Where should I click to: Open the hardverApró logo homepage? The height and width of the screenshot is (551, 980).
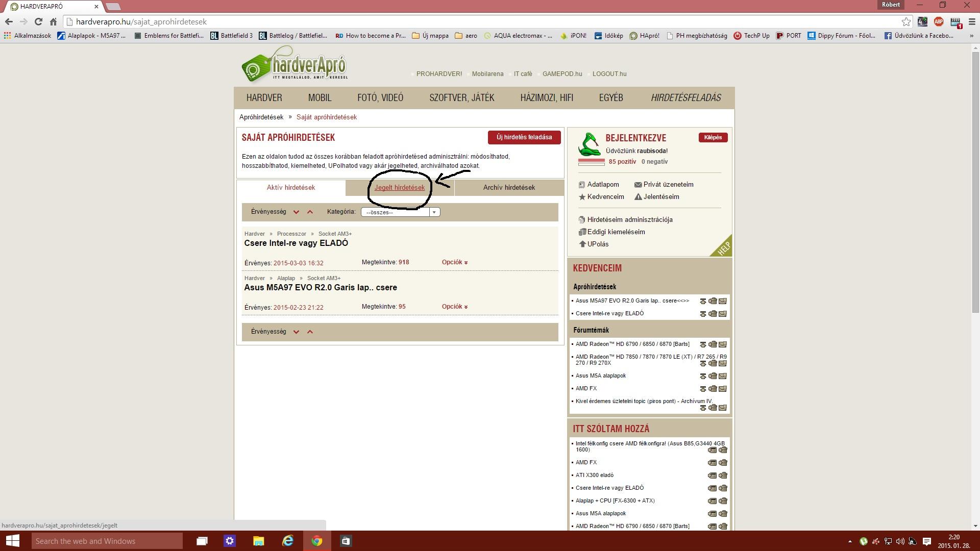pyautogui.click(x=295, y=65)
